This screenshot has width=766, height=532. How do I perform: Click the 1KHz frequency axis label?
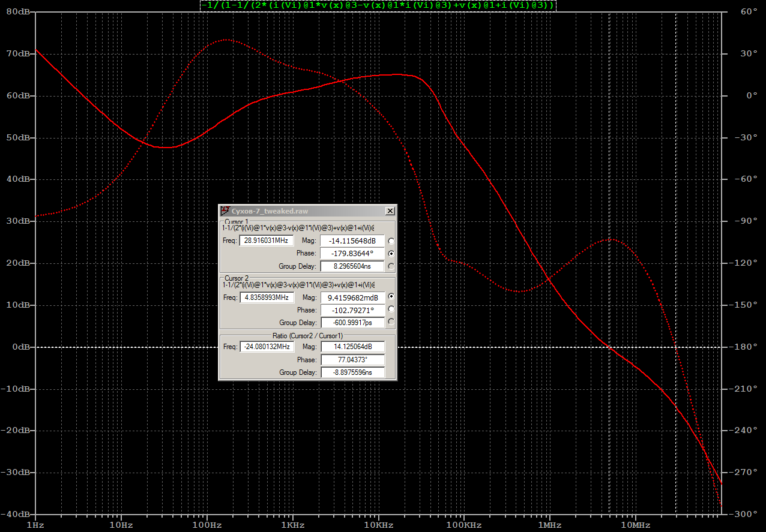point(292,525)
